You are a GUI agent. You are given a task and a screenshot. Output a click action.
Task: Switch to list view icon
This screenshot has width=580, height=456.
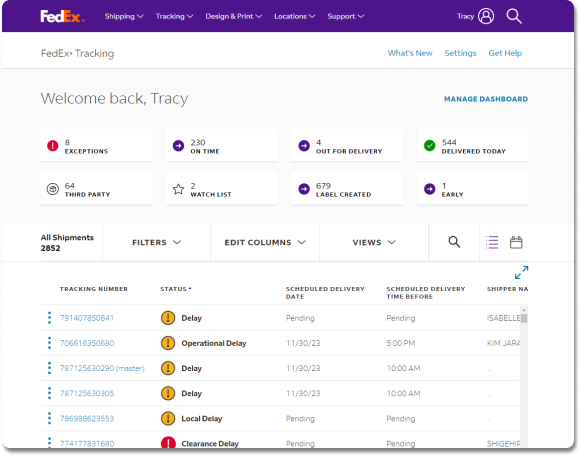(492, 243)
